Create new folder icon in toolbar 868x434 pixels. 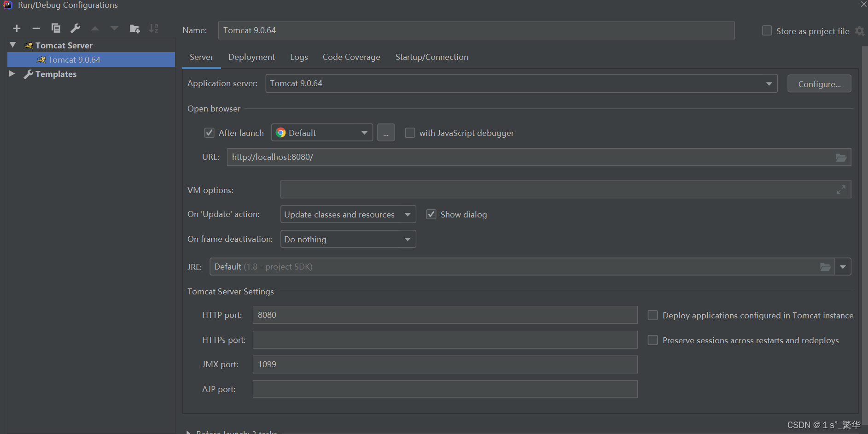(x=134, y=29)
